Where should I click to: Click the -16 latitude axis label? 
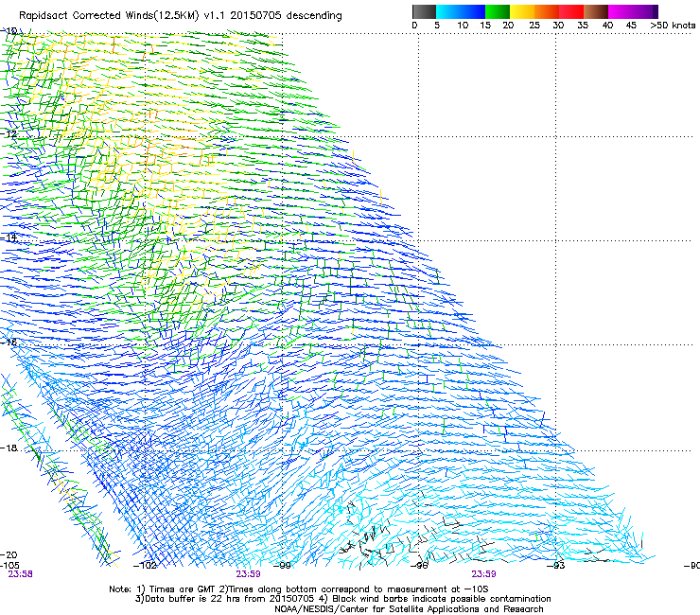click(9, 343)
